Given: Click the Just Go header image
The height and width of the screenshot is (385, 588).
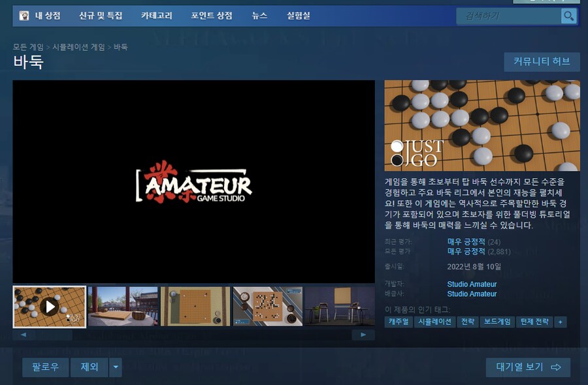Looking at the screenshot, I should coord(482,125).
